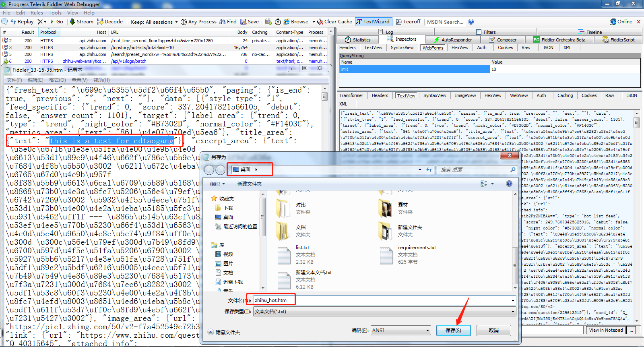Open the save type 文本文档(*.txt) dropdown
The height and width of the screenshot is (347, 644).
click(x=384, y=312)
